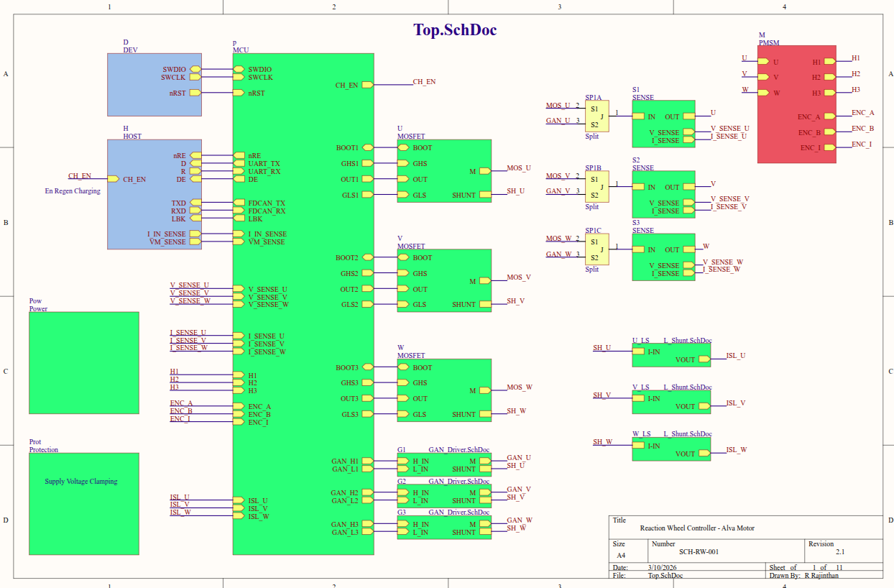Select the G3 GAN_Driver sheet symbol
Image resolution: width=894 pixels, height=588 pixels.
pyautogui.click(x=444, y=528)
